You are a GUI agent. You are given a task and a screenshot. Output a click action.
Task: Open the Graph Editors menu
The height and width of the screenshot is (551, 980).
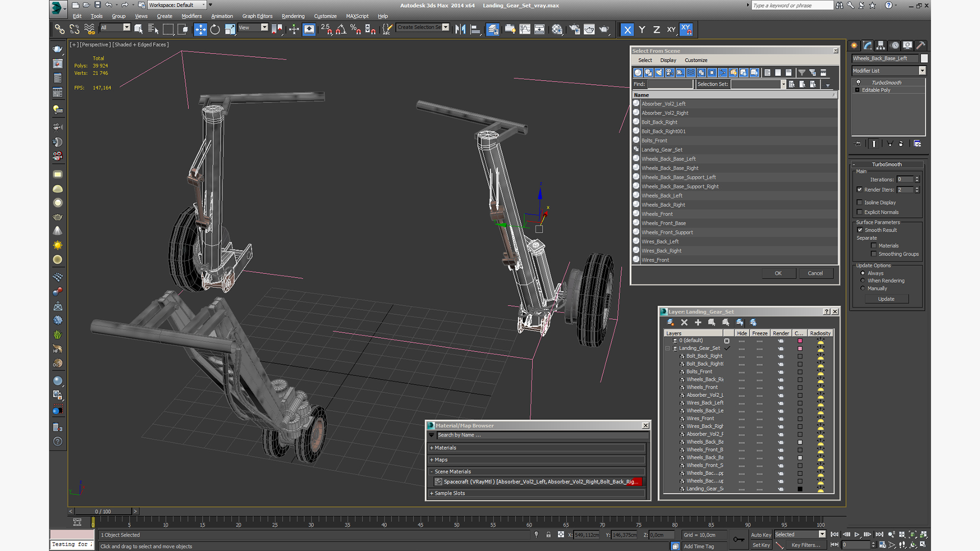point(257,16)
